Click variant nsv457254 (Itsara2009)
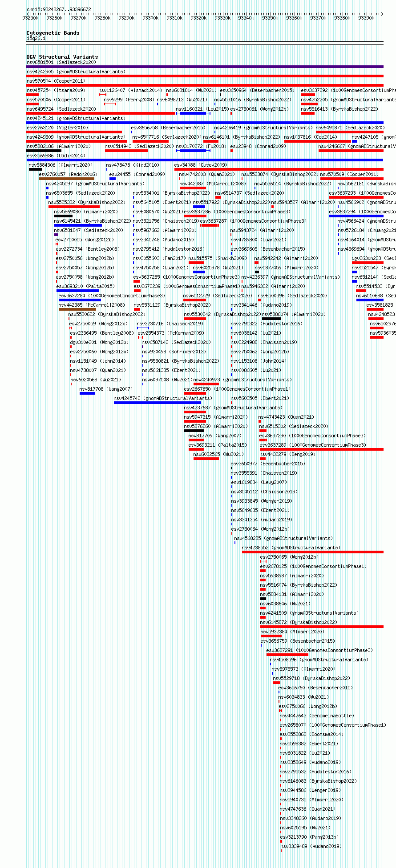Image resolution: width=396 pixels, height=868 pixels. [x=56, y=90]
